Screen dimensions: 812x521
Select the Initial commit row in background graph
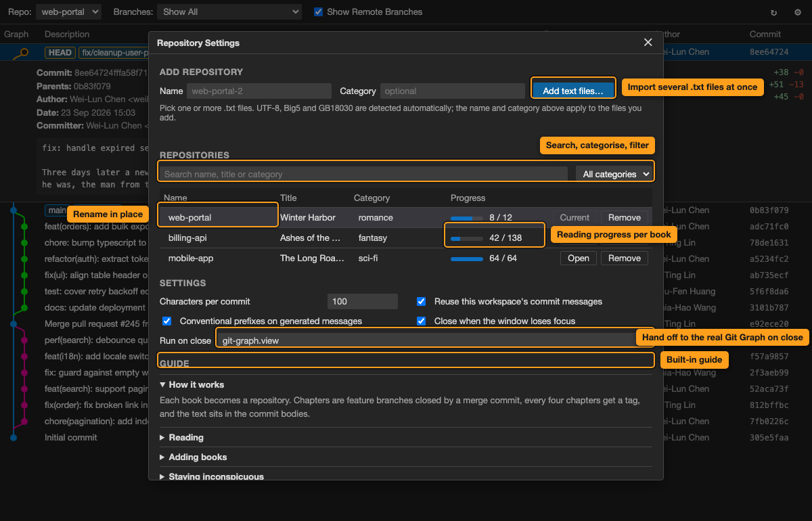pos(71,438)
